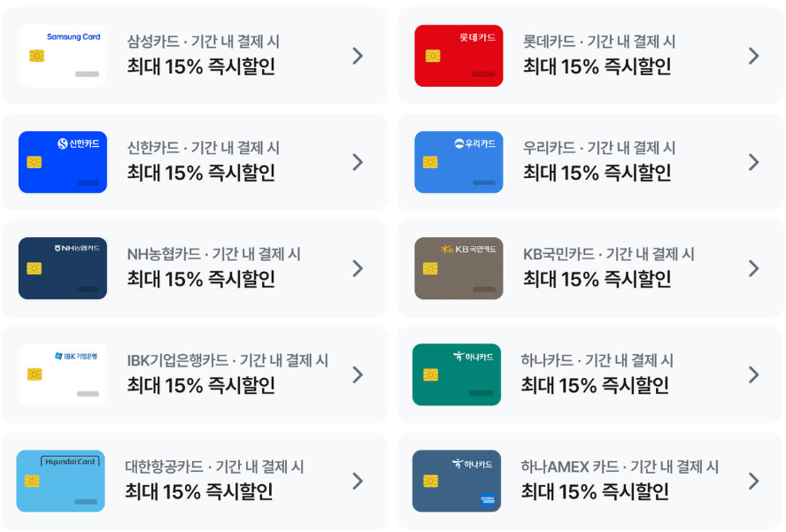Screen dimensions: 786x532
Task: Open the 우리카드 offer details arrow
Action: click(x=753, y=162)
